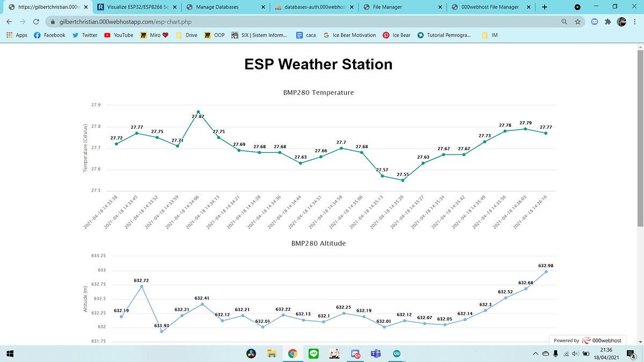Open Chrome's three-dot menu
This screenshot has height=362, width=644.
[635, 21]
